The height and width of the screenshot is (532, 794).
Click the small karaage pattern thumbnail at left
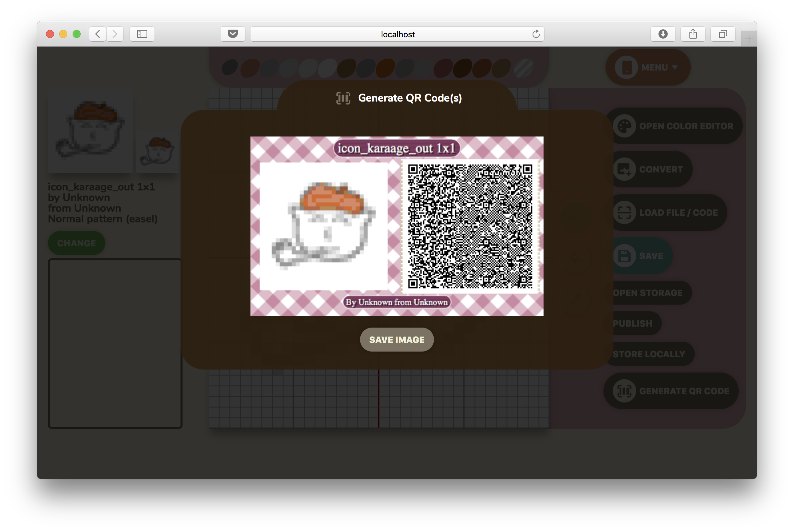tap(157, 152)
